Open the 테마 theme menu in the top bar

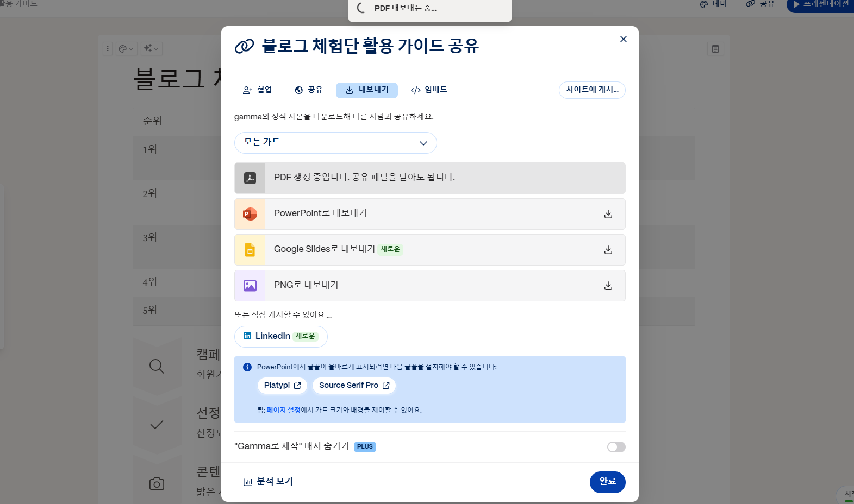click(x=713, y=4)
